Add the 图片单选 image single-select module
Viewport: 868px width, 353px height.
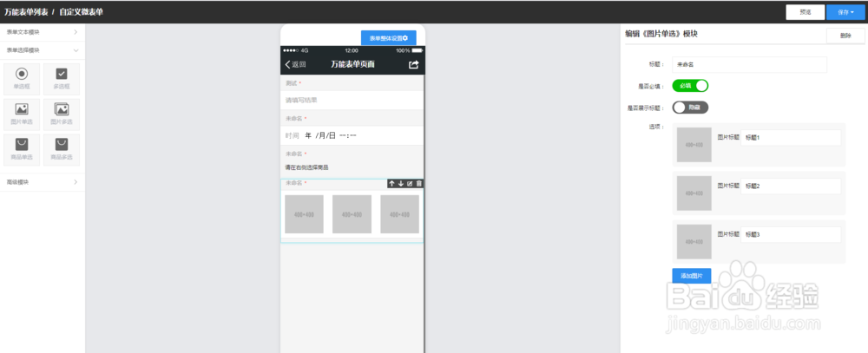pyautogui.click(x=22, y=114)
